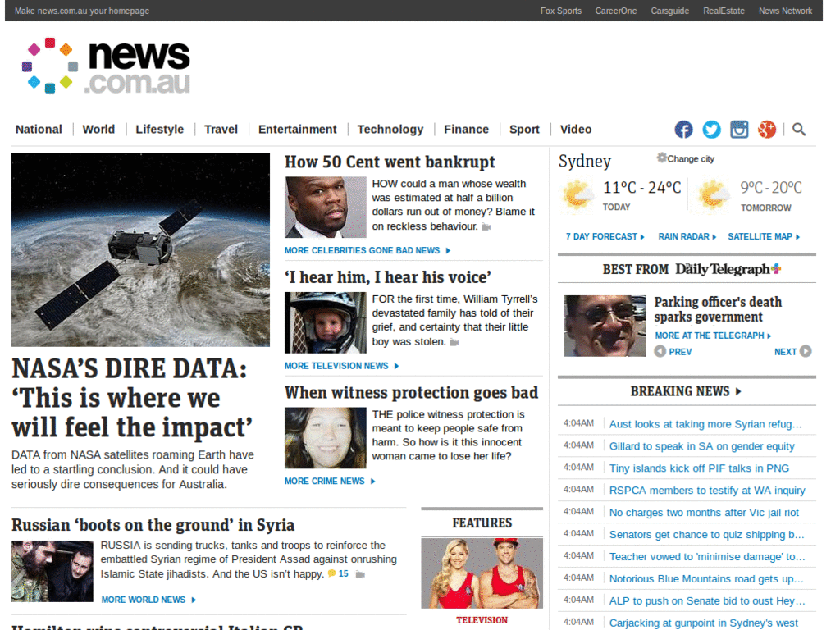
Task: Click Make news.com.au your homepage
Action: [x=82, y=11]
